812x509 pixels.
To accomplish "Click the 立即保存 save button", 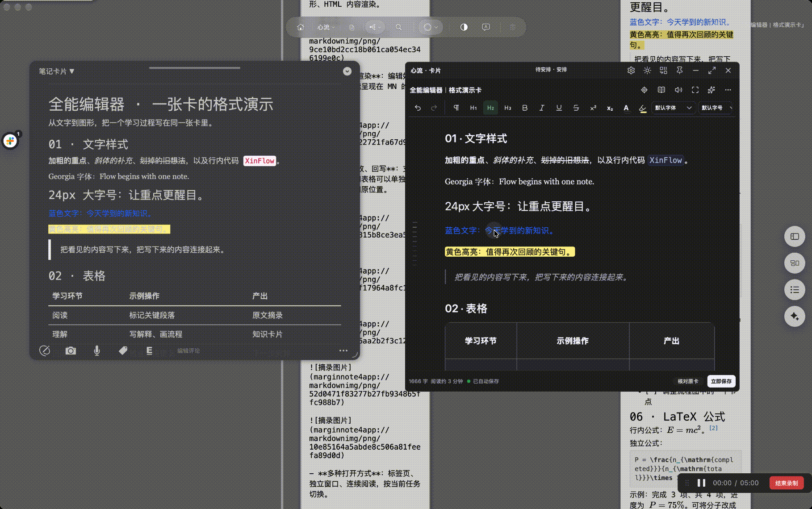I will coord(721,381).
